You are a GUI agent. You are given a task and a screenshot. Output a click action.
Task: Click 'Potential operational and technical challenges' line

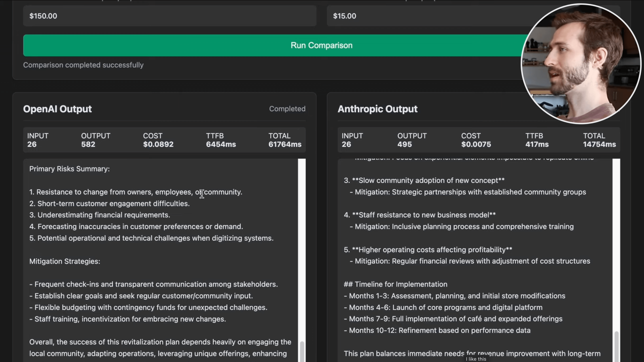pos(152,238)
